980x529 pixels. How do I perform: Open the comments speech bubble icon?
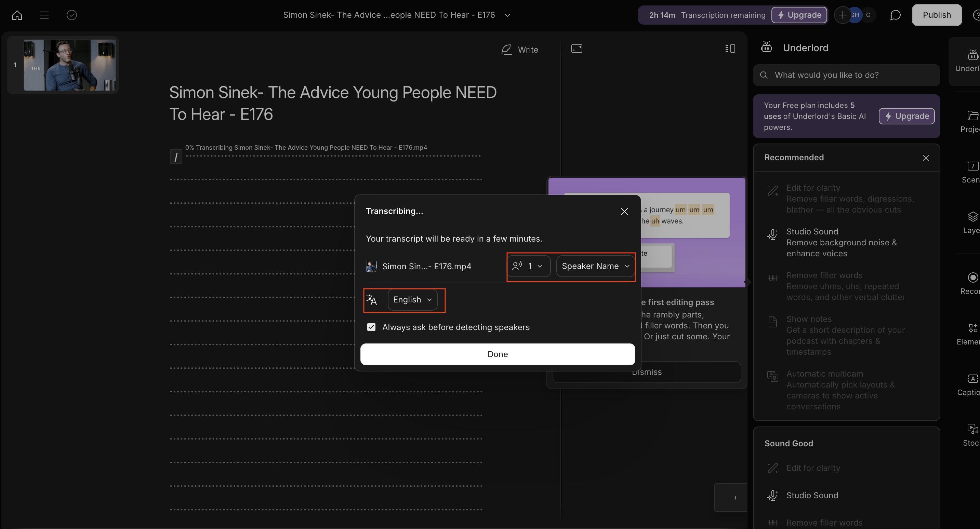click(x=895, y=15)
